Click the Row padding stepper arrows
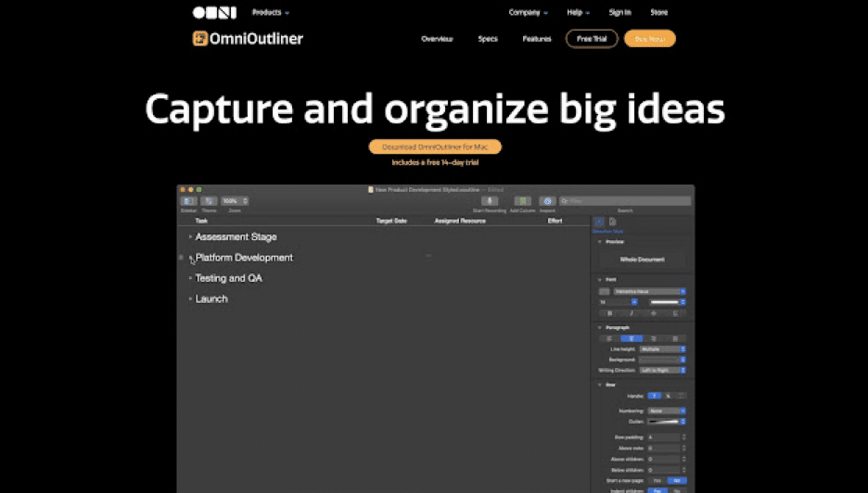 tap(684, 437)
